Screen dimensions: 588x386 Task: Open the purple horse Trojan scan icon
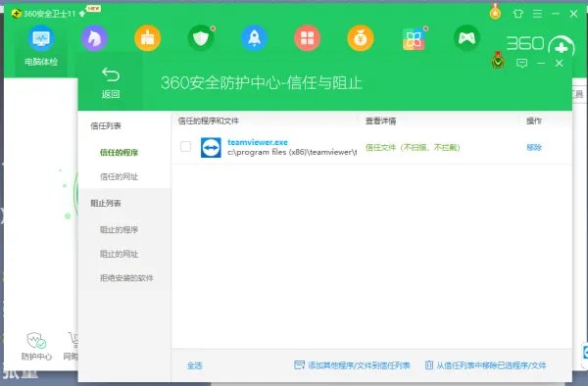click(x=94, y=38)
